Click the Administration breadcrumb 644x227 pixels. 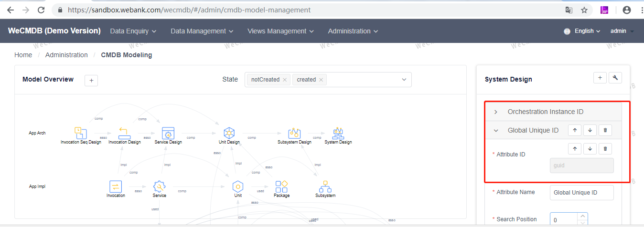click(x=66, y=55)
